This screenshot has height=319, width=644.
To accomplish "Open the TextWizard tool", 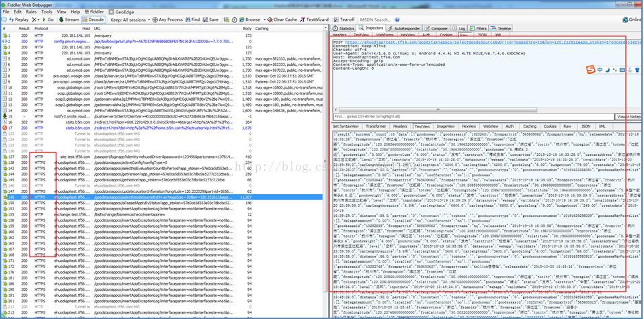I will click(x=315, y=19).
